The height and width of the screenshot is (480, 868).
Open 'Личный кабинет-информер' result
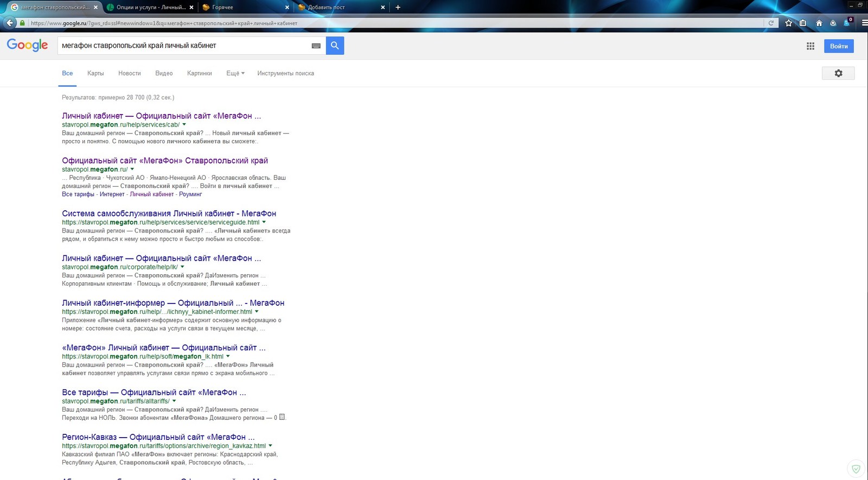pyautogui.click(x=173, y=303)
